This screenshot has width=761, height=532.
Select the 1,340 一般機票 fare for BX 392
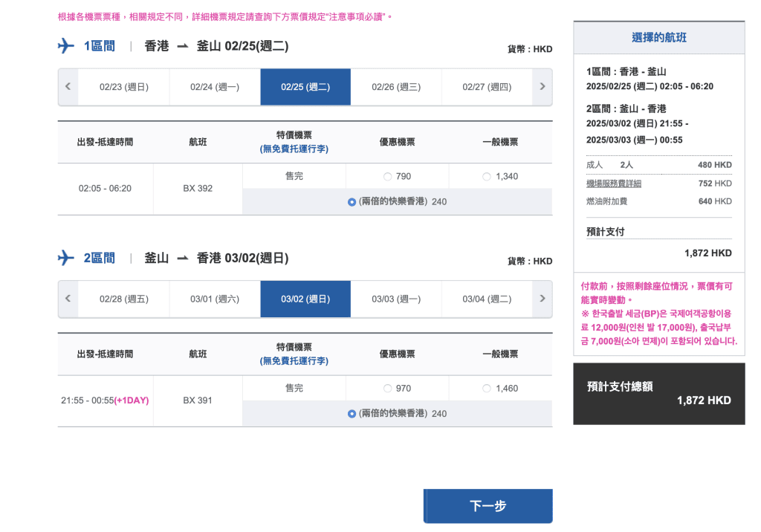click(487, 177)
